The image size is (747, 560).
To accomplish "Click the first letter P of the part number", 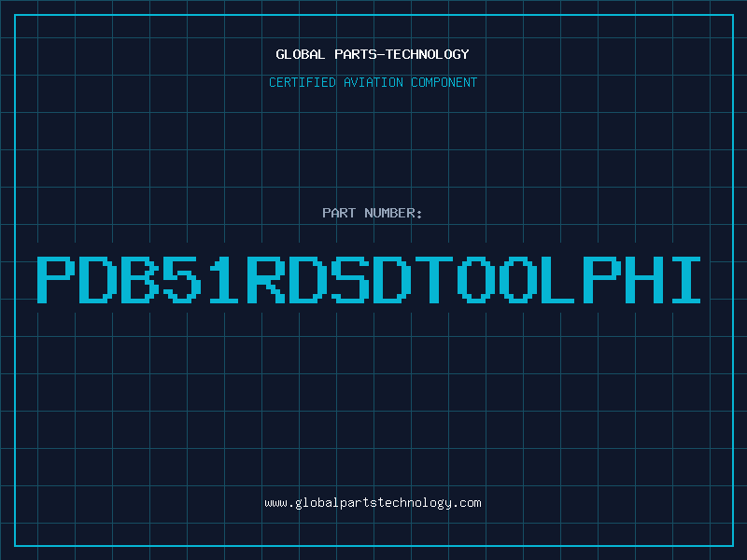I will tap(56, 279).
